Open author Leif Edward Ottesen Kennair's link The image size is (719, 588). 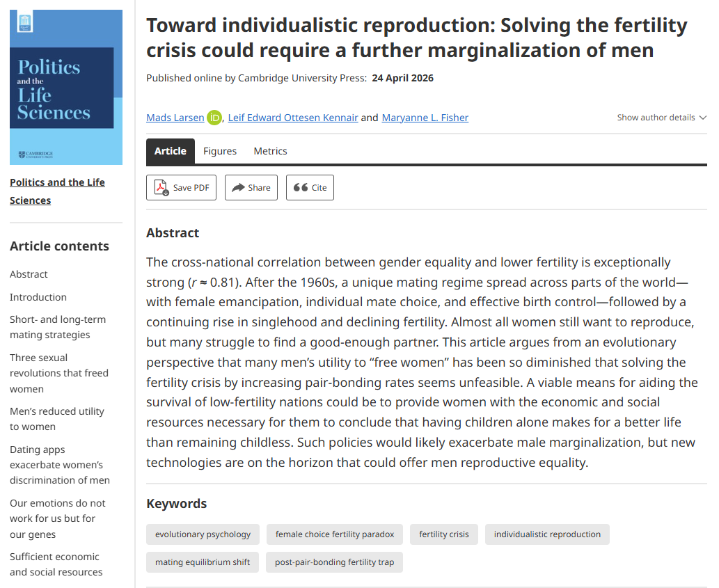coord(292,118)
